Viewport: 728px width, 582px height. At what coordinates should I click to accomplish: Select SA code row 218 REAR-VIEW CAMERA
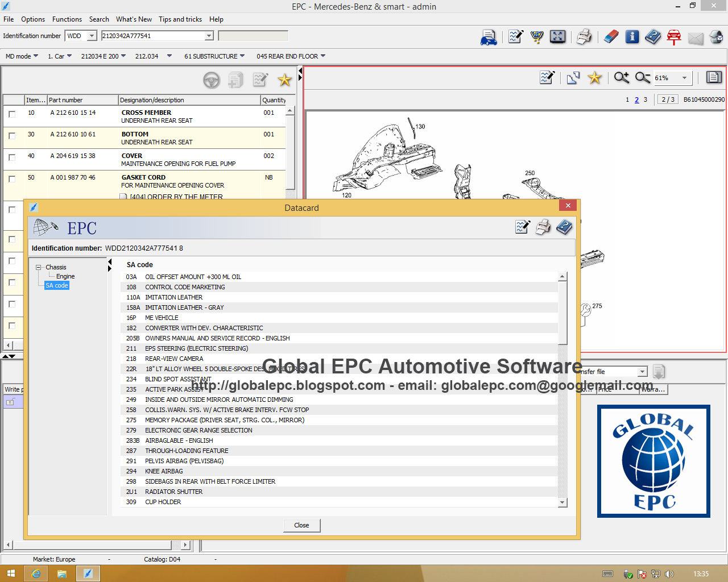[x=340, y=359]
